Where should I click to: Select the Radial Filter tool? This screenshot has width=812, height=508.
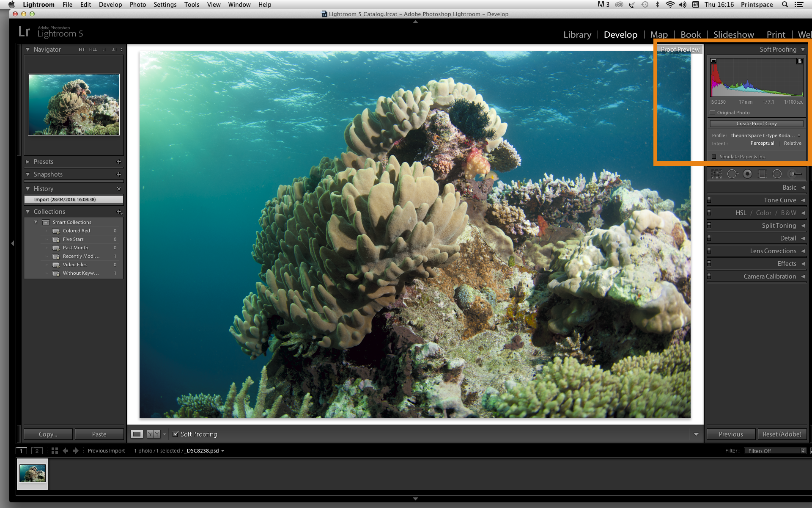pos(777,174)
